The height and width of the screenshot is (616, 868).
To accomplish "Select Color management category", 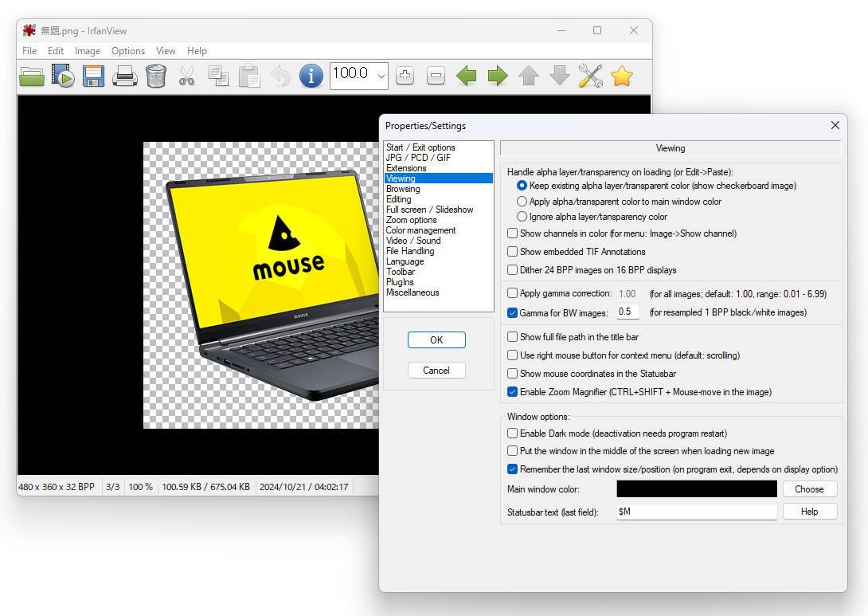I will tap(420, 230).
